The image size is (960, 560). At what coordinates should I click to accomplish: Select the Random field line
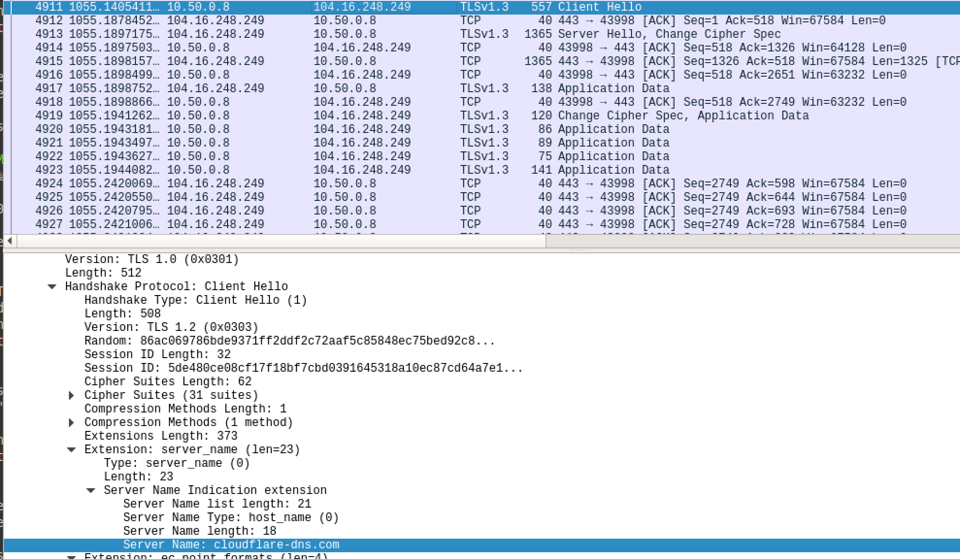point(289,341)
